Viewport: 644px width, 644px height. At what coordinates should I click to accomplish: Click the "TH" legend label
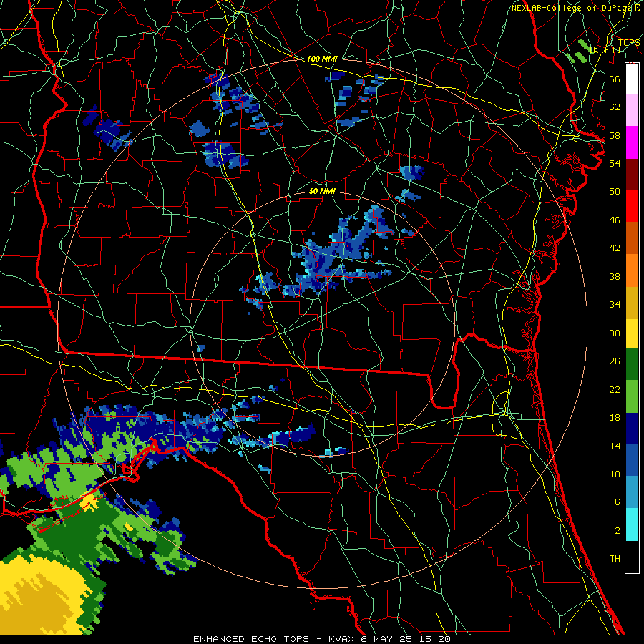tap(615, 559)
